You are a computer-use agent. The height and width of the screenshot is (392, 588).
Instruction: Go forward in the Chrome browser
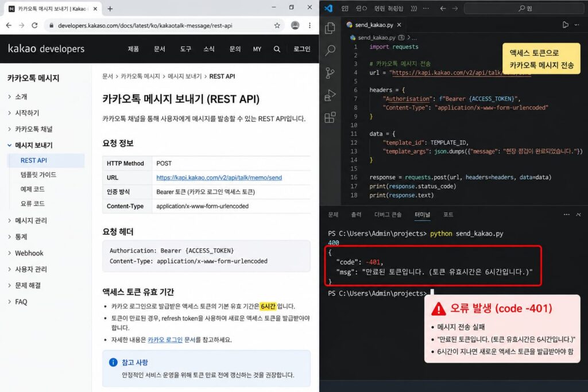tap(22, 25)
